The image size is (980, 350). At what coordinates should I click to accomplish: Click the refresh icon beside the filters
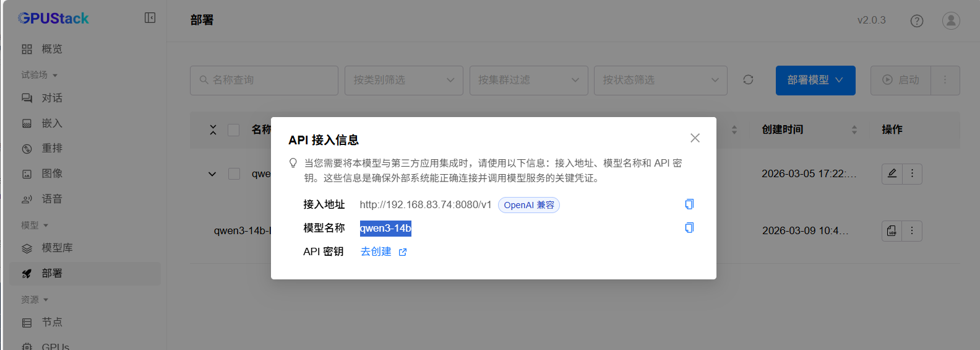pos(748,80)
